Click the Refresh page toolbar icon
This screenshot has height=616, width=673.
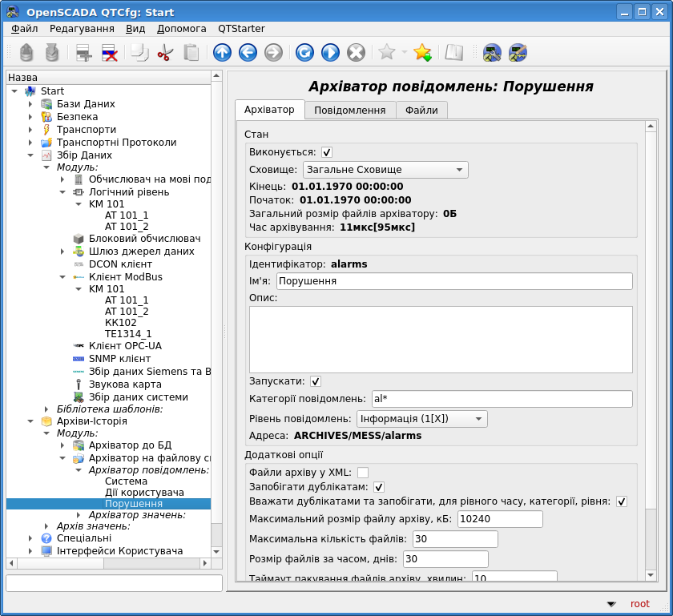[x=304, y=53]
